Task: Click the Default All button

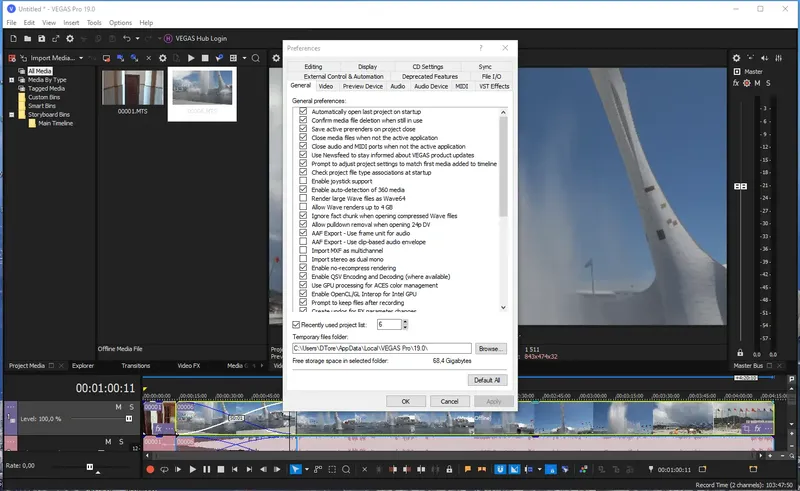Action: click(487, 380)
